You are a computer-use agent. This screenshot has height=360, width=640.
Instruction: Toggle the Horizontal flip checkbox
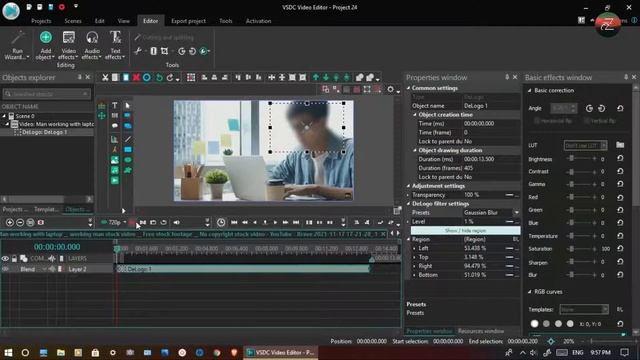pos(537,121)
